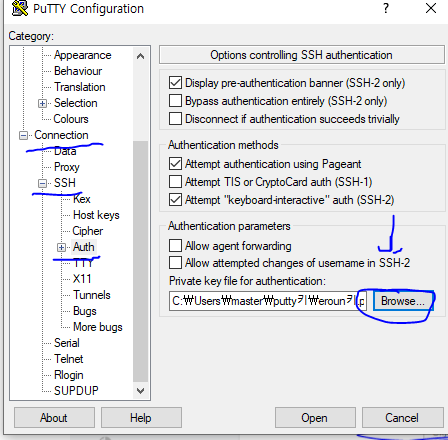
Task: Select the Bugs category
Action: click(x=85, y=311)
